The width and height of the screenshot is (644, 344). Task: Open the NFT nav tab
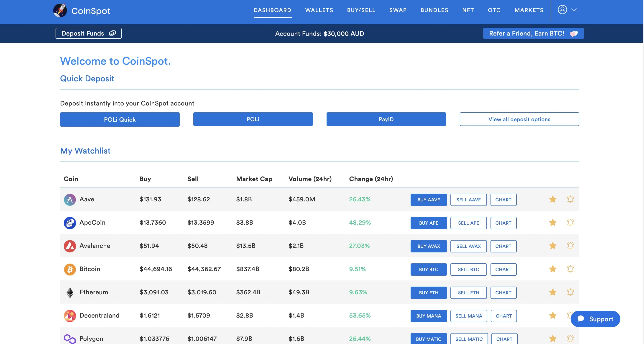(468, 10)
